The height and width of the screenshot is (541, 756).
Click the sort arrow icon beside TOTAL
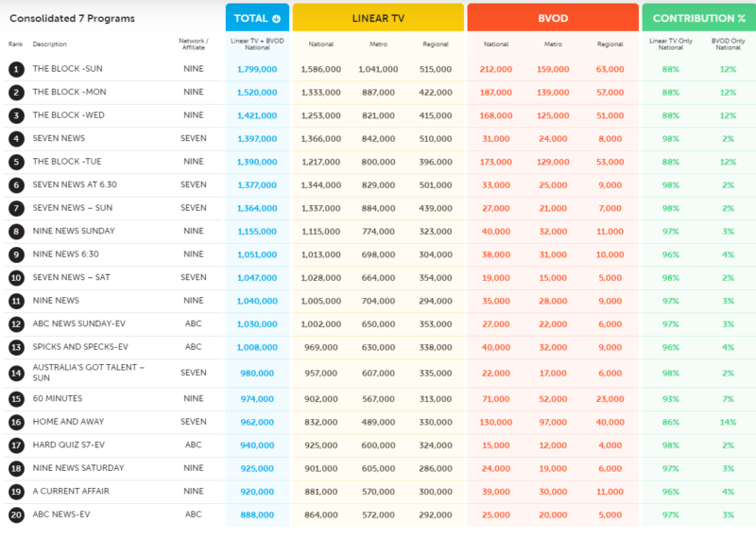276,18
